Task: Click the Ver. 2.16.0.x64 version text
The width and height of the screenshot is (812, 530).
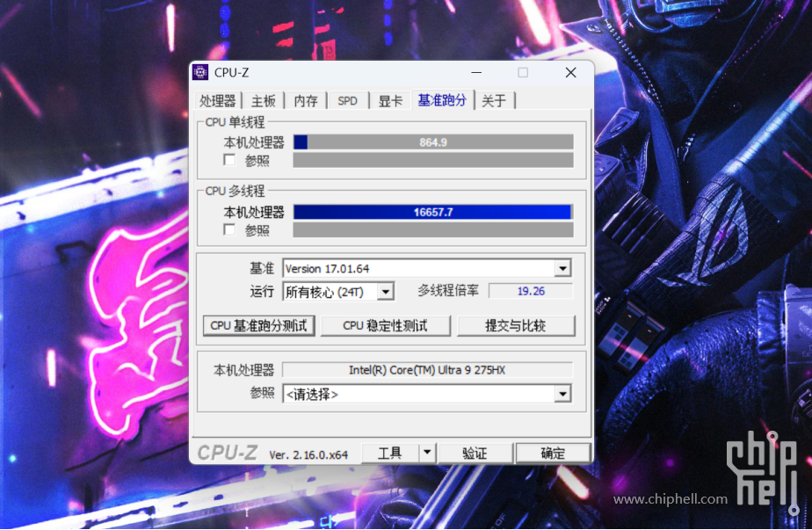Action: [308, 455]
